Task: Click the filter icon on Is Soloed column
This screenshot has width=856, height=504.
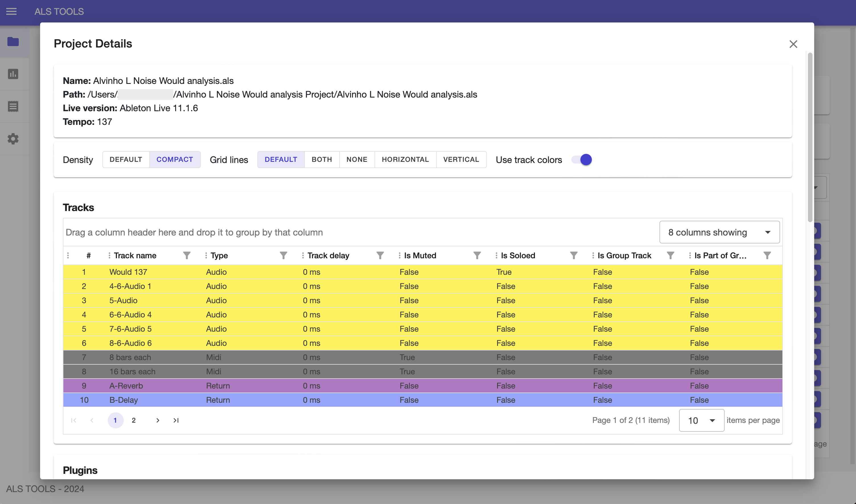Action: click(573, 255)
